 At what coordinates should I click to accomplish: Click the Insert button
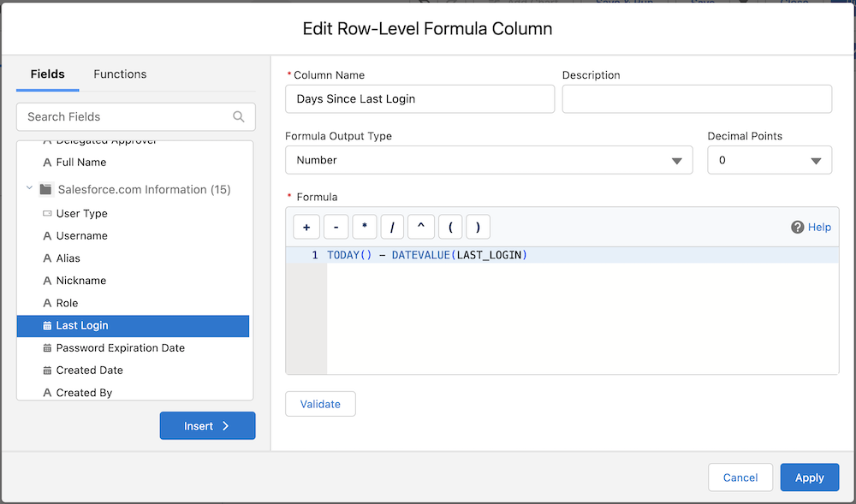pos(207,426)
